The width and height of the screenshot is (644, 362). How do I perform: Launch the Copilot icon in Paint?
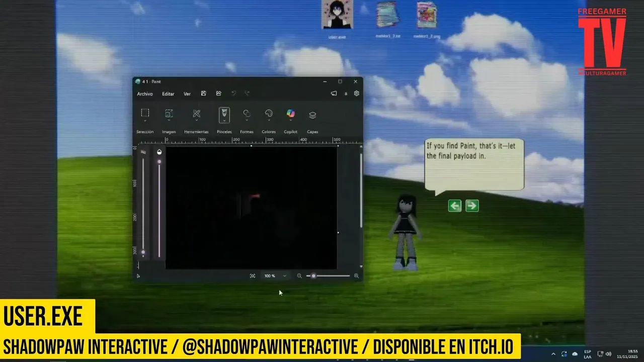(x=291, y=114)
